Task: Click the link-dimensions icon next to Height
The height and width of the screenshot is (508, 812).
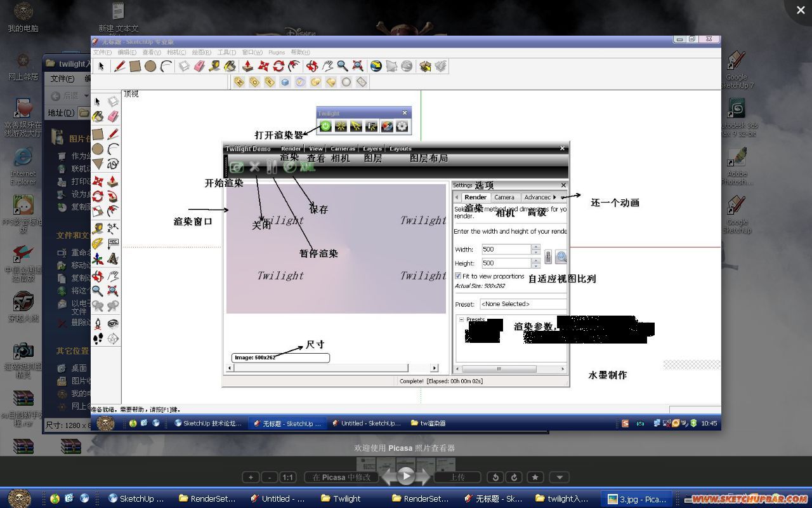Action: (548, 257)
